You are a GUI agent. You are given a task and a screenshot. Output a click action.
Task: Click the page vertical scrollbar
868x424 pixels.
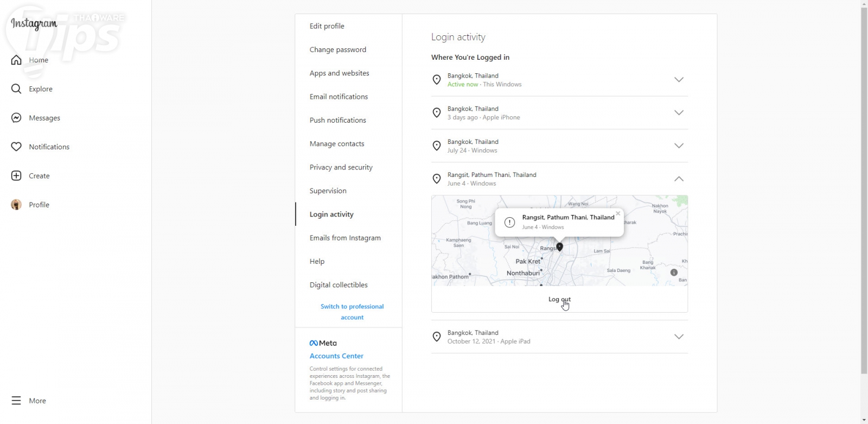point(864,190)
